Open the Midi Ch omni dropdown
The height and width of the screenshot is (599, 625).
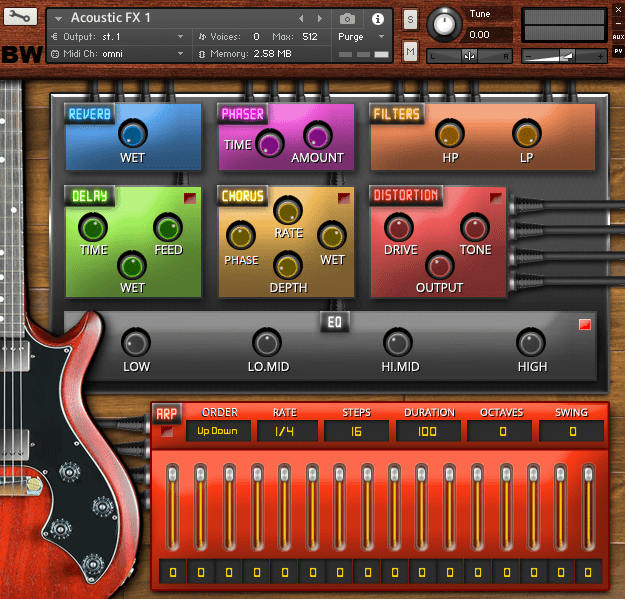pyautogui.click(x=118, y=53)
